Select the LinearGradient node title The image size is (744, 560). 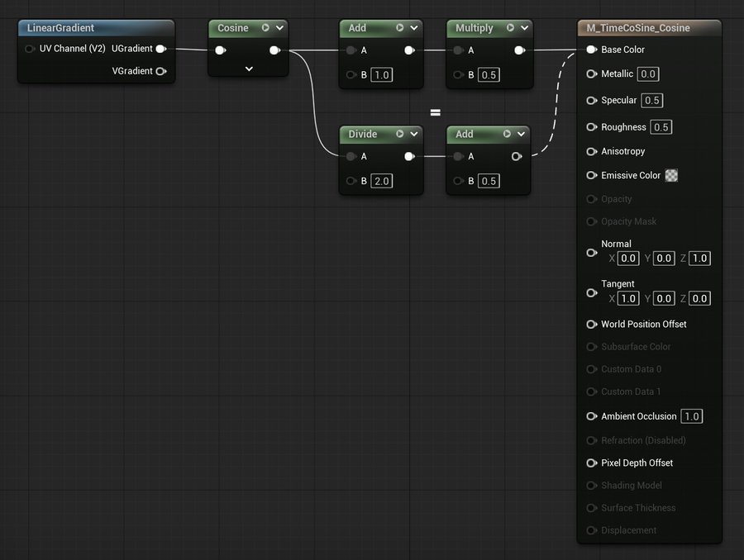[60, 28]
